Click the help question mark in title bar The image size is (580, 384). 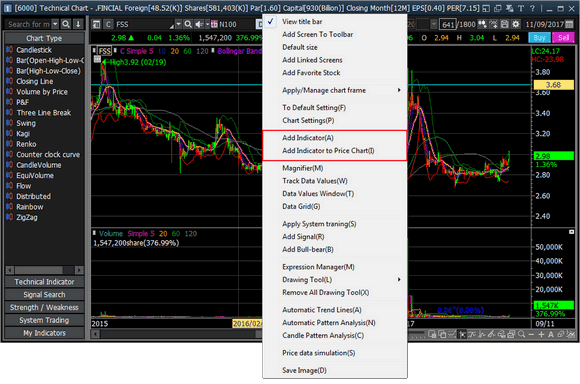pyautogui.click(x=532, y=8)
